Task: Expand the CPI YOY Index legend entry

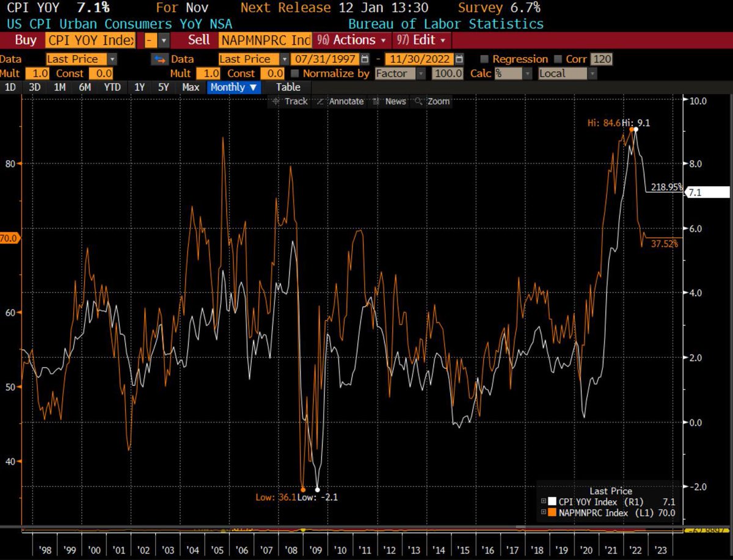Action: pyautogui.click(x=543, y=502)
